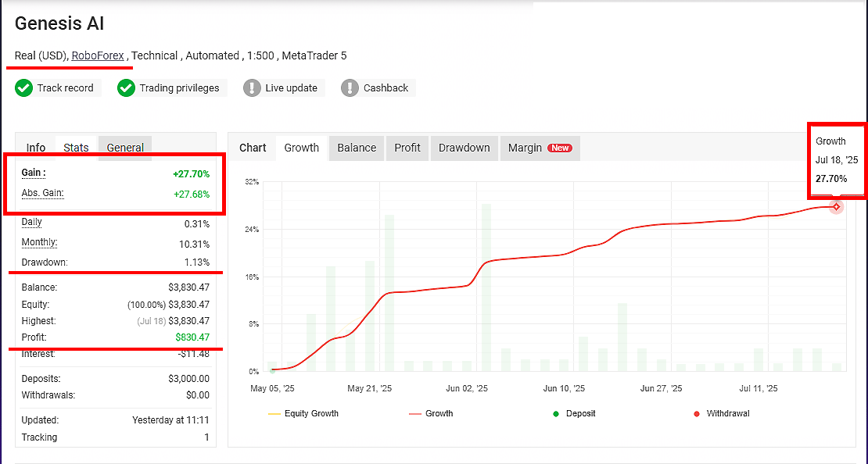The height and width of the screenshot is (464, 868).
Task: Click the Highest label in the stats panel
Action: point(39,321)
